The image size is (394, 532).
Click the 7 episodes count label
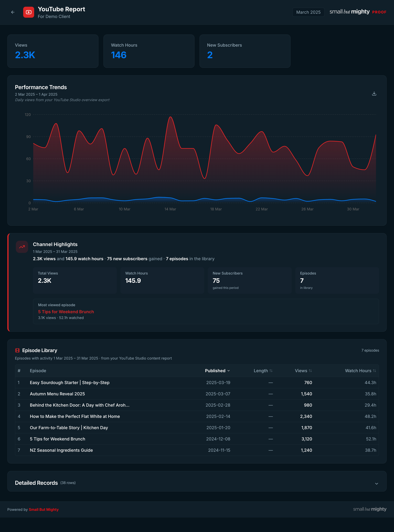(370, 350)
